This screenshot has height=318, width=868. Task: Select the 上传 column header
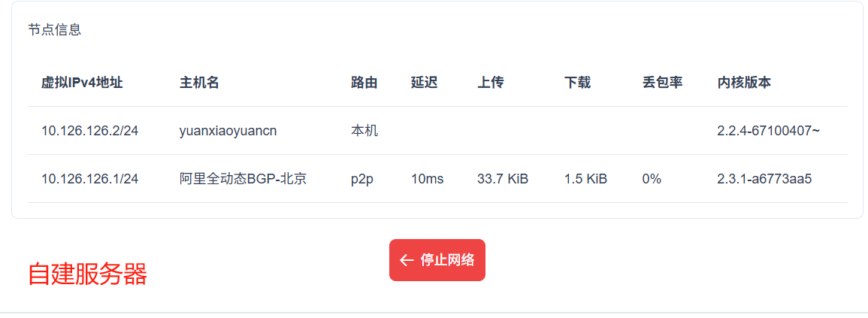[x=490, y=83]
